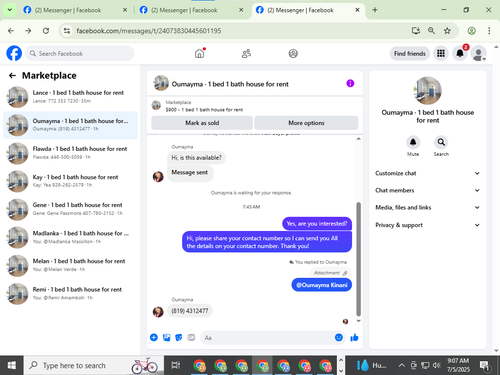Open the taskbar clock showing 9:07 AM
The width and height of the screenshot is (500, 375).
coord(458,365)
